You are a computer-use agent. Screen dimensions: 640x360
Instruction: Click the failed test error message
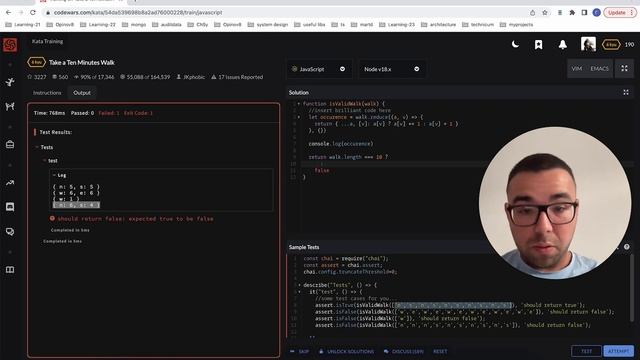pos(135,219)
